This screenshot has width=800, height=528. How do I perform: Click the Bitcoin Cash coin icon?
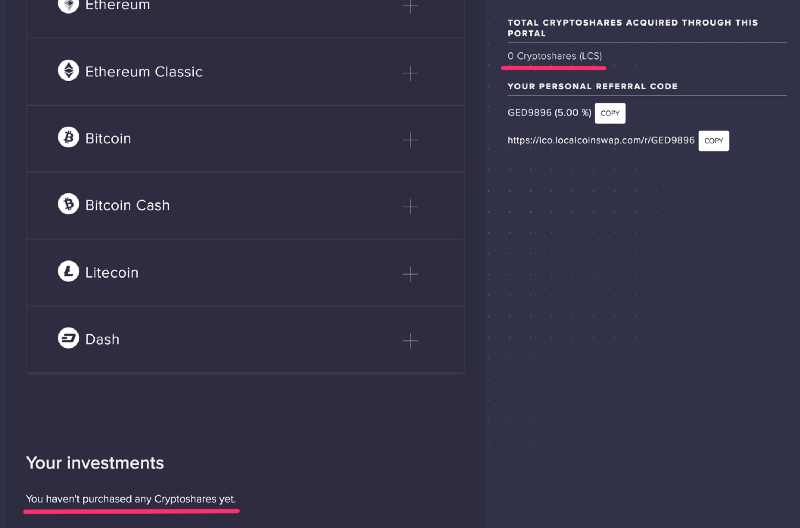click(68, 204)
